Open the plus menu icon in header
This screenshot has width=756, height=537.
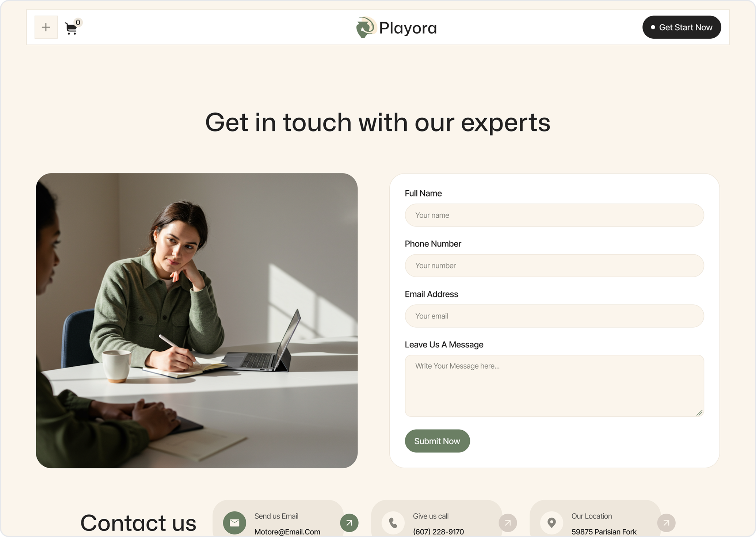click(46, 27)
